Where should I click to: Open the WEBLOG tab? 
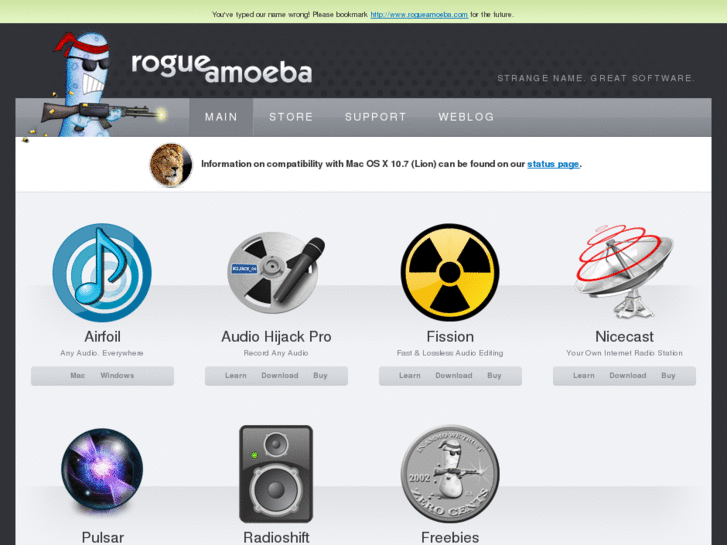pyautogui.click(x=466, y=117)
